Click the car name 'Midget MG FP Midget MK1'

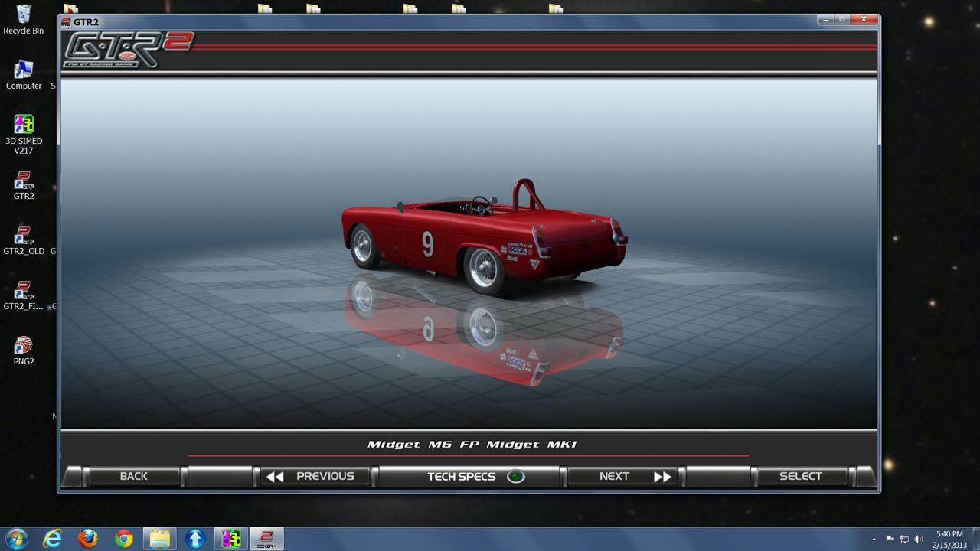(x=472, y=444)
